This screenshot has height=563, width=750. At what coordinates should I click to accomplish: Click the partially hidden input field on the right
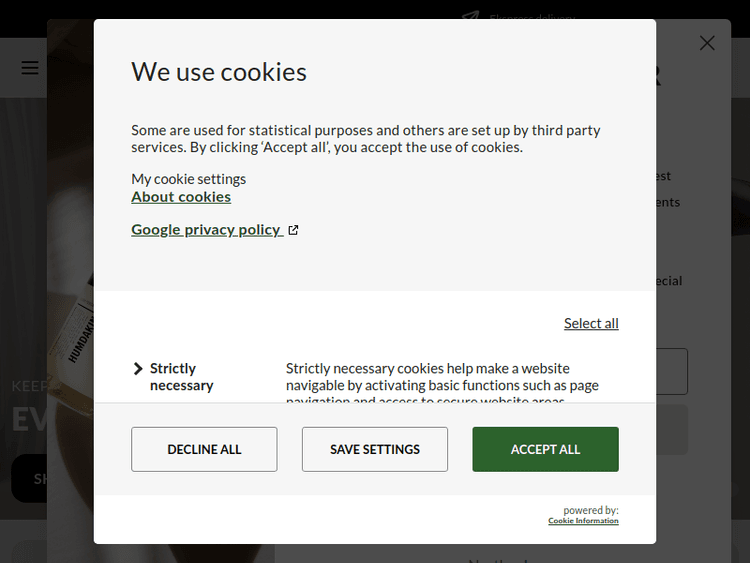tap(672, 371)
